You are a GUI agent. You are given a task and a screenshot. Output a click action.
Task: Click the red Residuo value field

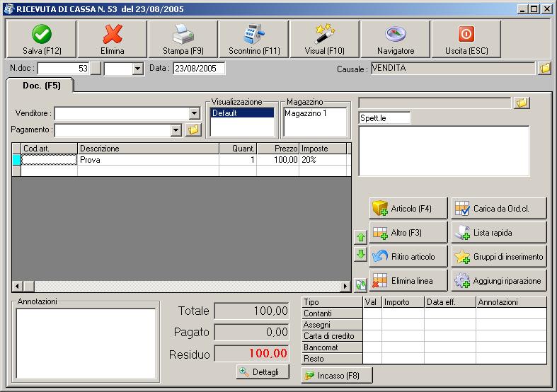(251, 353)
